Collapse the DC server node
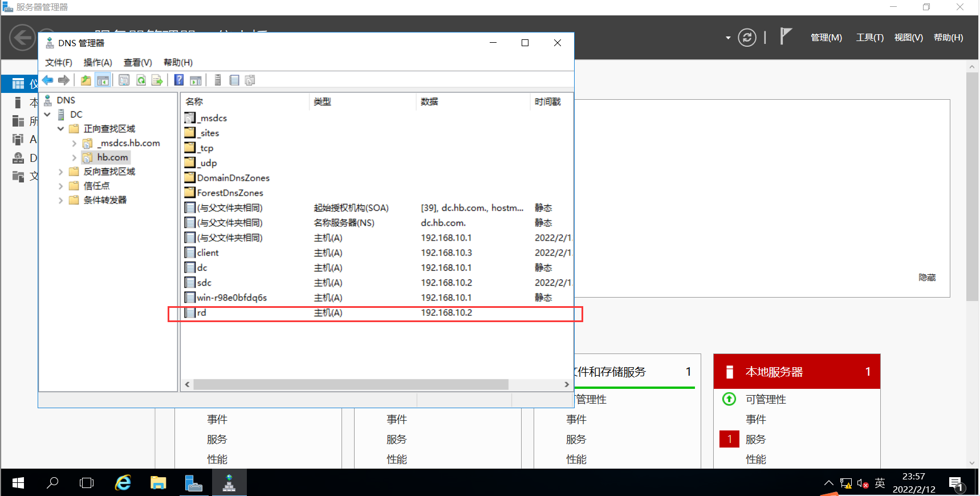The height and width of the screenshot is (496, 980). (48, 115)
